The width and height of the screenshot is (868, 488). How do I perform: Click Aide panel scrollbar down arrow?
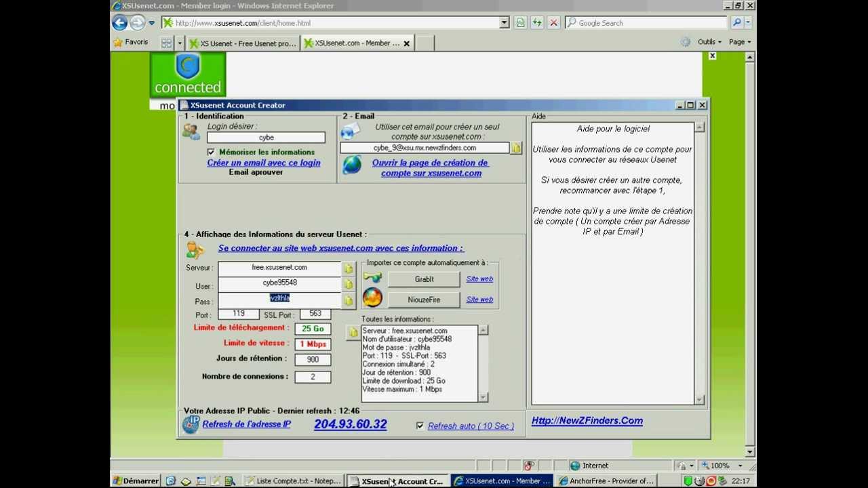coord(699,400)
